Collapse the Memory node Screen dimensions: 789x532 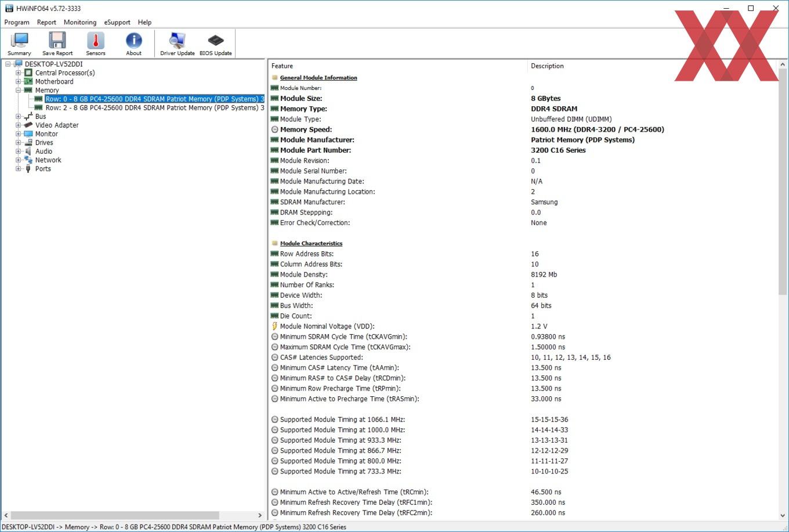coord(18,90)
